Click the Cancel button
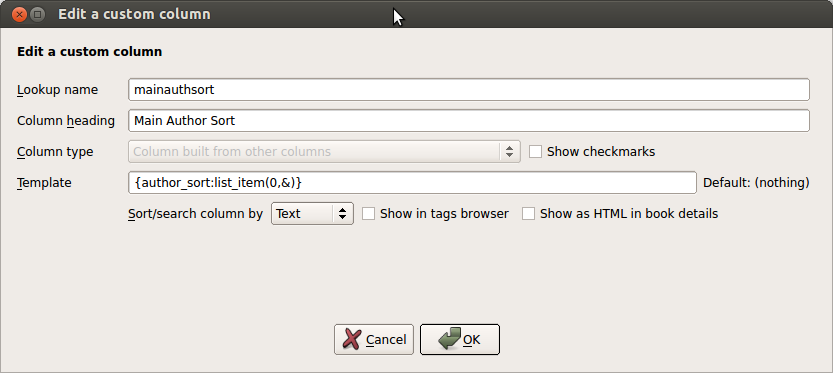833x373 pixels. [373, 339]
